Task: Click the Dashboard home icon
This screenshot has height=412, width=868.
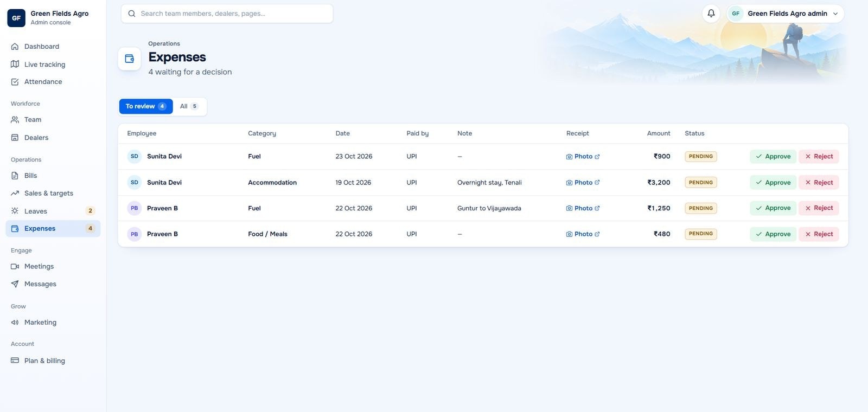Action: (x=15, y=47)
